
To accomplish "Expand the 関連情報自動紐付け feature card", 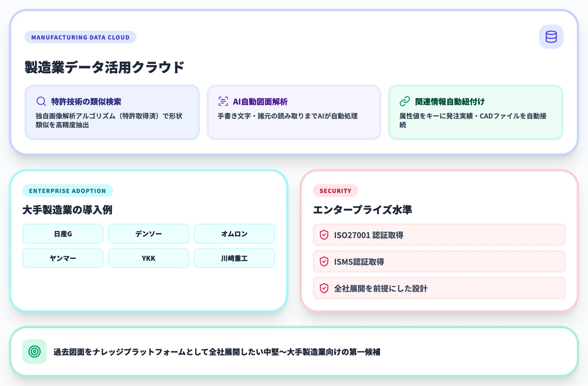I will pos(476,112).
